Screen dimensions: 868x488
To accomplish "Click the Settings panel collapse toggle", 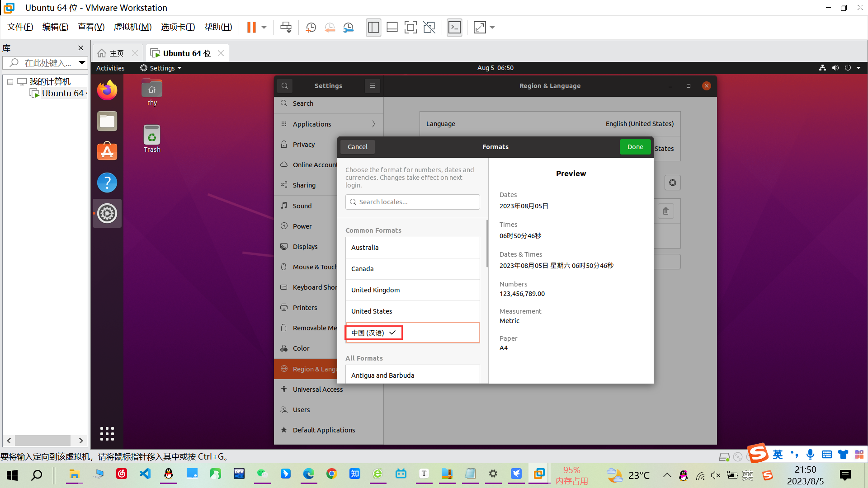I will point(372,86).
